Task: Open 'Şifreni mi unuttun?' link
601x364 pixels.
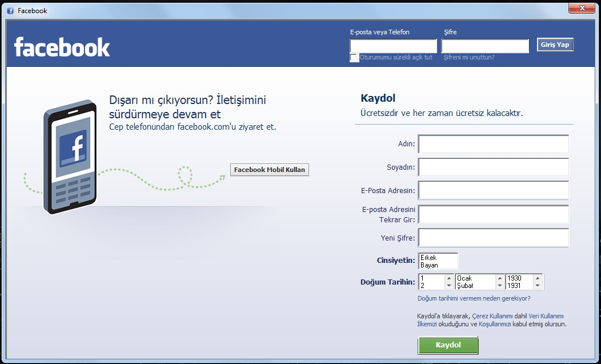Action: (469, 57)
